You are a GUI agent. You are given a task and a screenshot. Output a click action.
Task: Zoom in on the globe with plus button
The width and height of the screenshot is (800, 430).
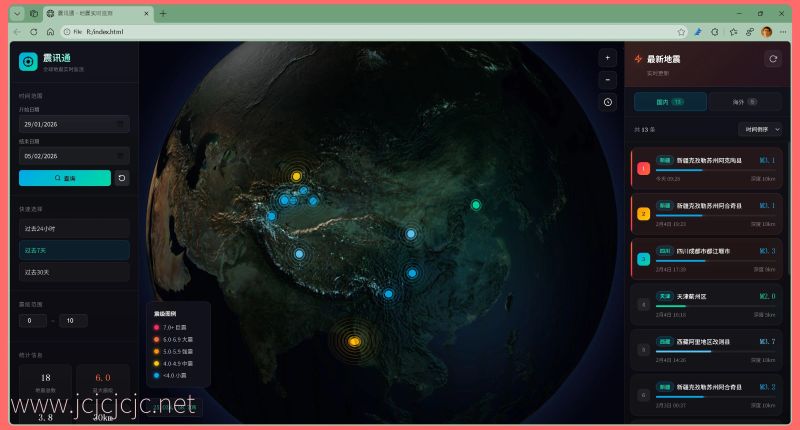click(x=608, y=58)
